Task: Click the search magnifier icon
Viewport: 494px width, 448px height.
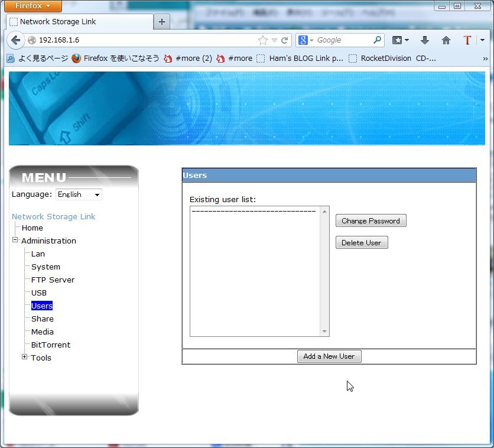Action: pyautogui.click(x=378, y=40)
